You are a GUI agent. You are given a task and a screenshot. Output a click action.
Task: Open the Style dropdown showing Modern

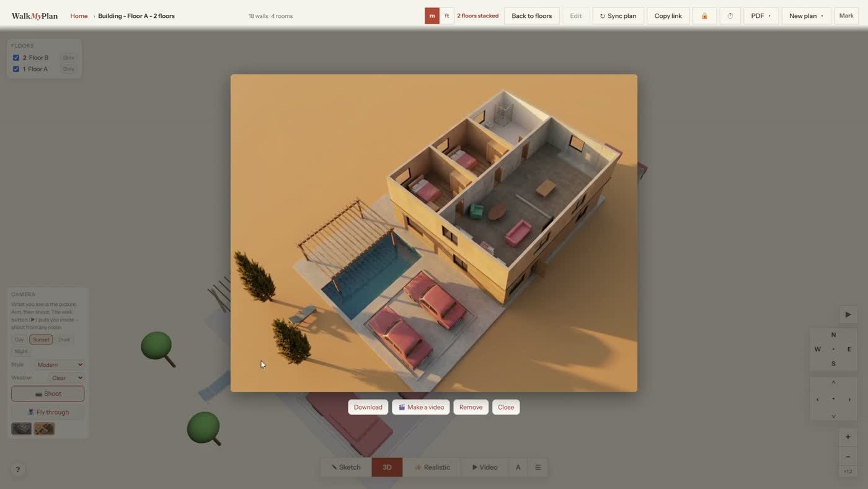click(x=59, y=365)
